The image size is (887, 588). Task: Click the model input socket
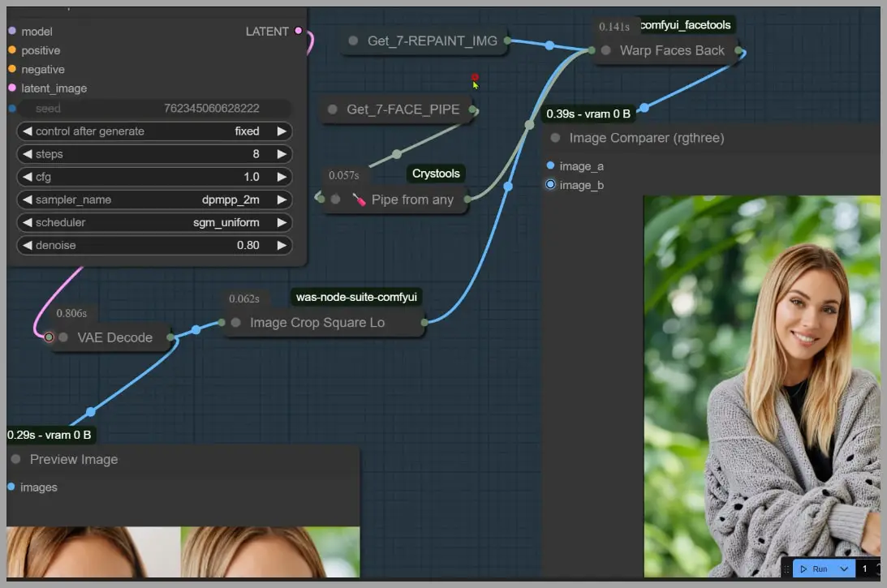pos(12,31)
